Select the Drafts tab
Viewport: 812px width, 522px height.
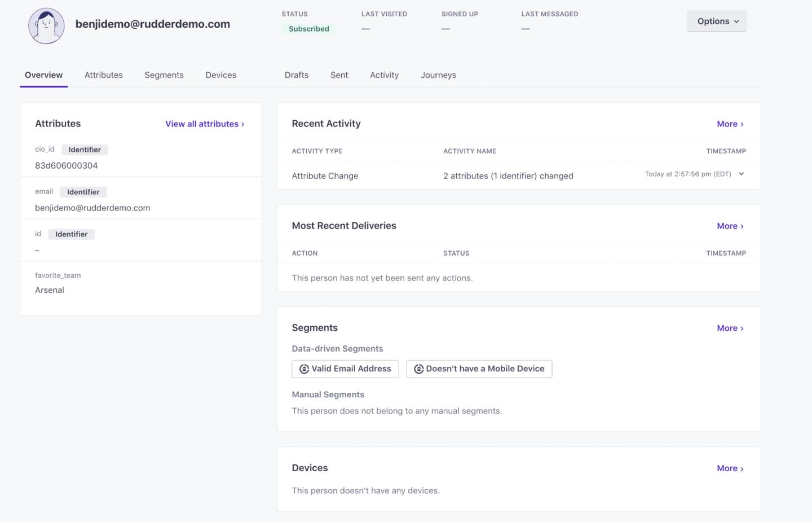point(297,75)
